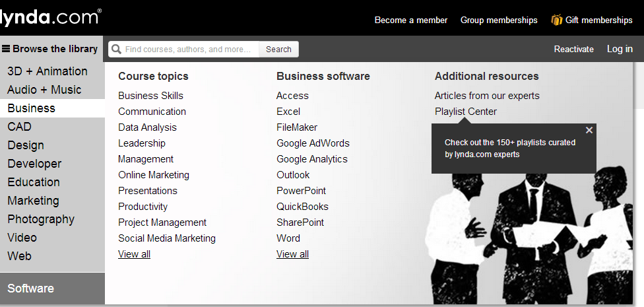Open Project Management course topic
644x307 pixels.
162,222
